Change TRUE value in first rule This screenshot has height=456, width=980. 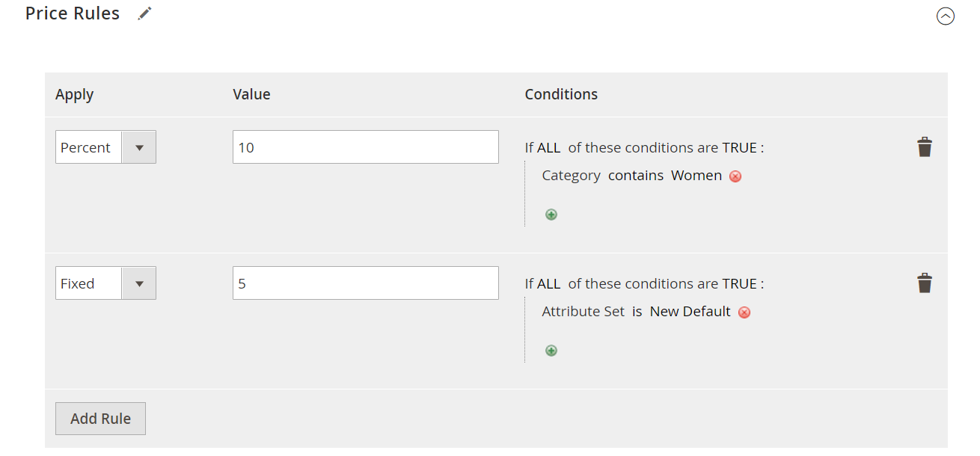(x=739, y=147)
